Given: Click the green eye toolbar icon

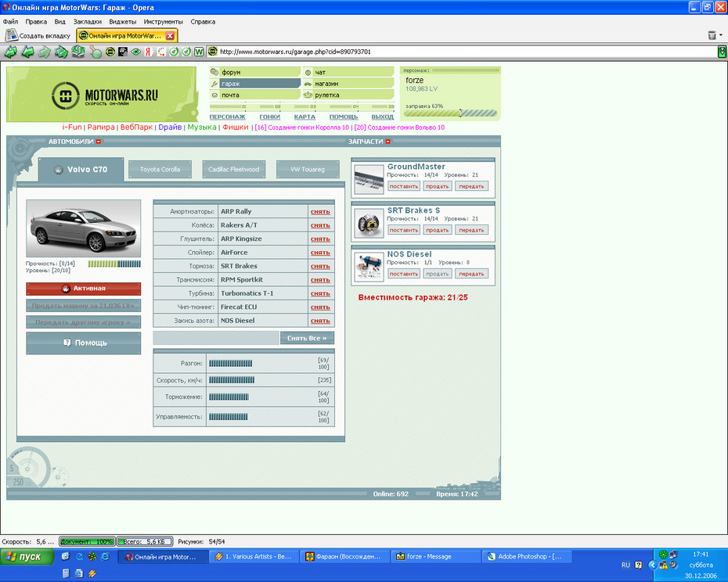Looking at the screenshot, I should click(135, 52).
